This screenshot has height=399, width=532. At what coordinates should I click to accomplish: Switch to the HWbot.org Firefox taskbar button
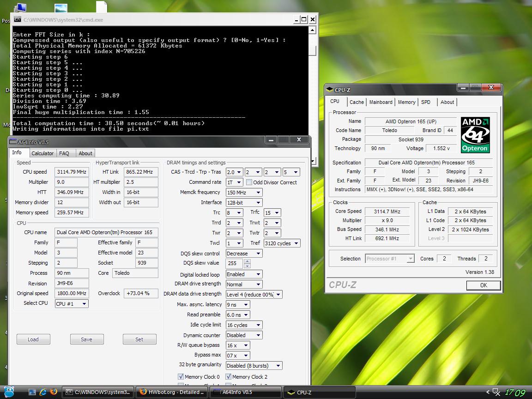coord(172,392)
